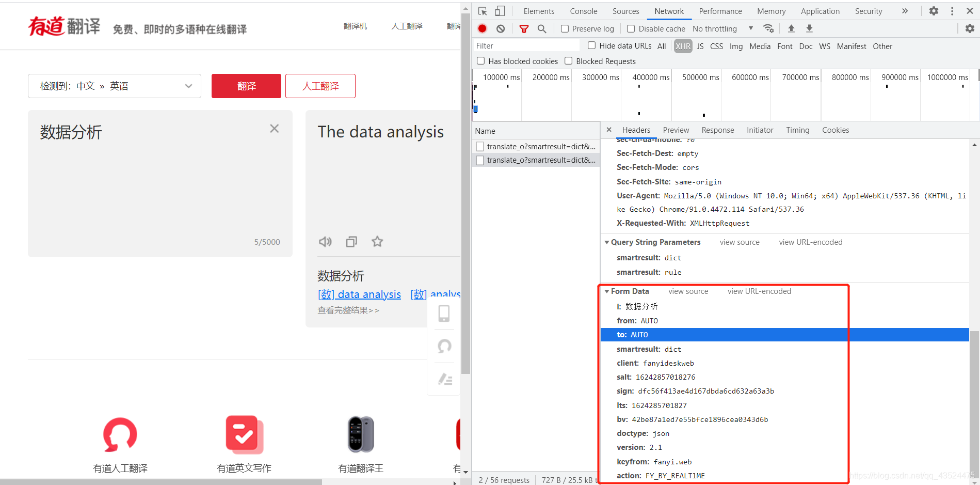The height and width of the screenshot is (485, 980).
Task: Enable Preserve log checkbox
Action: (565, 28)
